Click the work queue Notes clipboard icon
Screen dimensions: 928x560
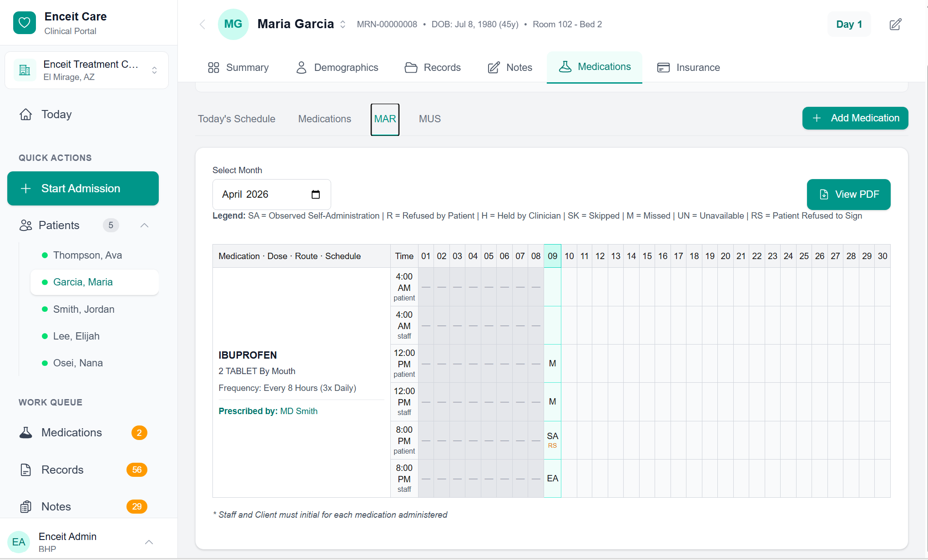coord(26,506)
